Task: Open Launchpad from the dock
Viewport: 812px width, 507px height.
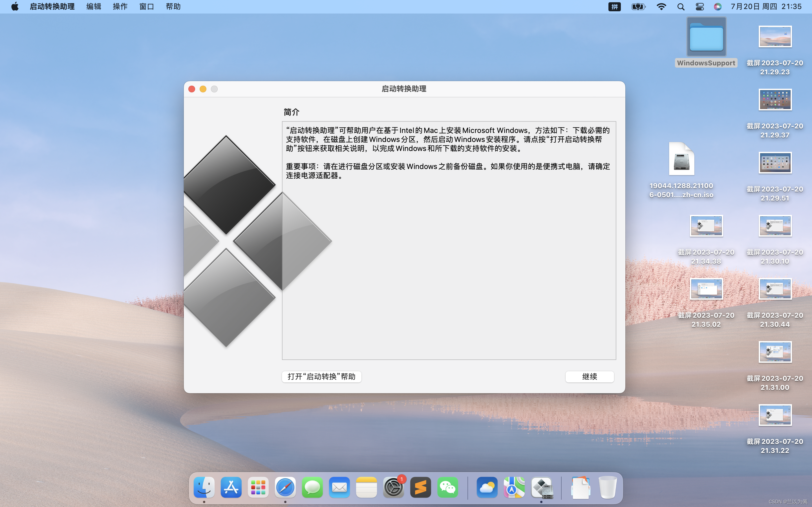Action: pos(258,487)
